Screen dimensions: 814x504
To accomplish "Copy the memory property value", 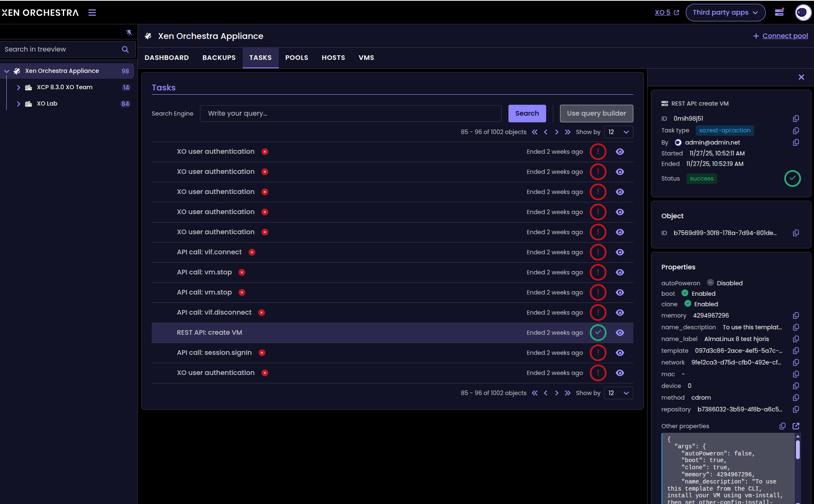I will 796,315.
